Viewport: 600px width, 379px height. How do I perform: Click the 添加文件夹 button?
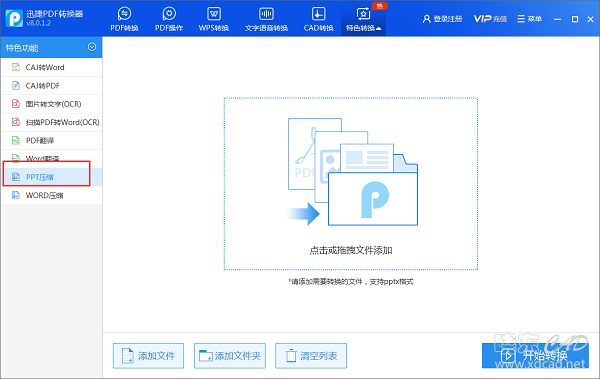click(230, 356)
